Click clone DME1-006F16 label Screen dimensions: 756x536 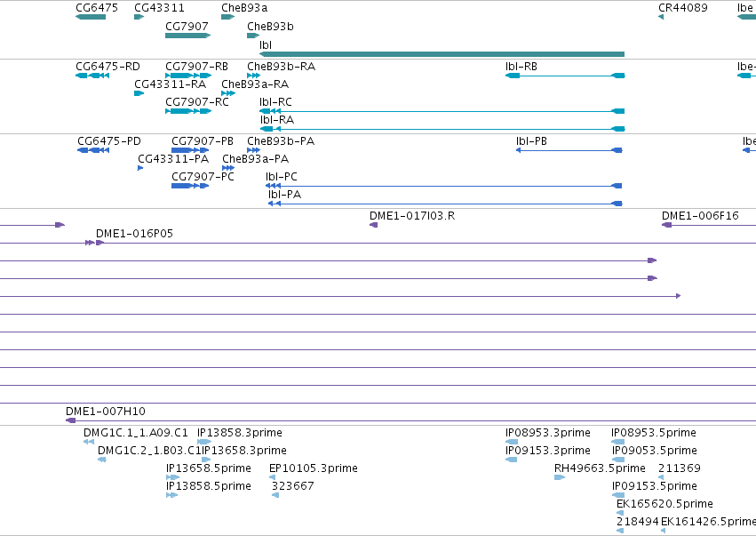coord(700,216)
